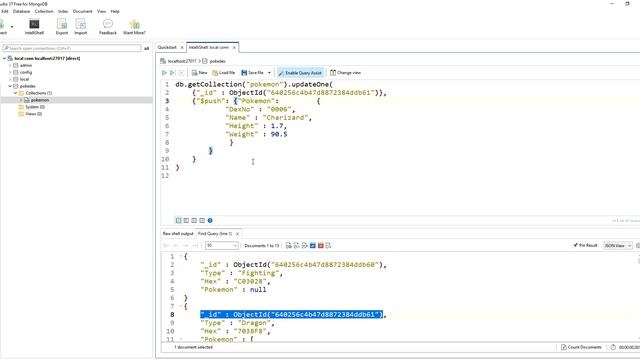Viewport: 640px width, 360px height.
Task: Run the entire script with first play icon
Action: [164, 73]
